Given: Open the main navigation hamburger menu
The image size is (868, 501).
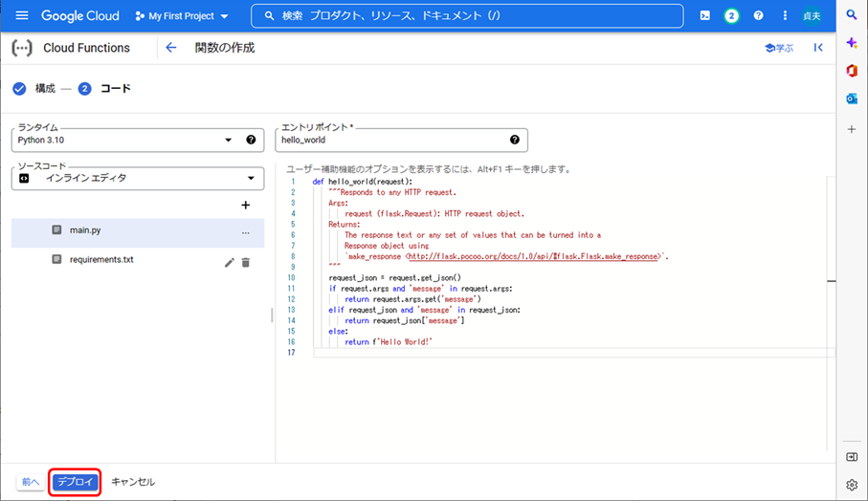Looking at the screenshot, I should pos(22,16).
